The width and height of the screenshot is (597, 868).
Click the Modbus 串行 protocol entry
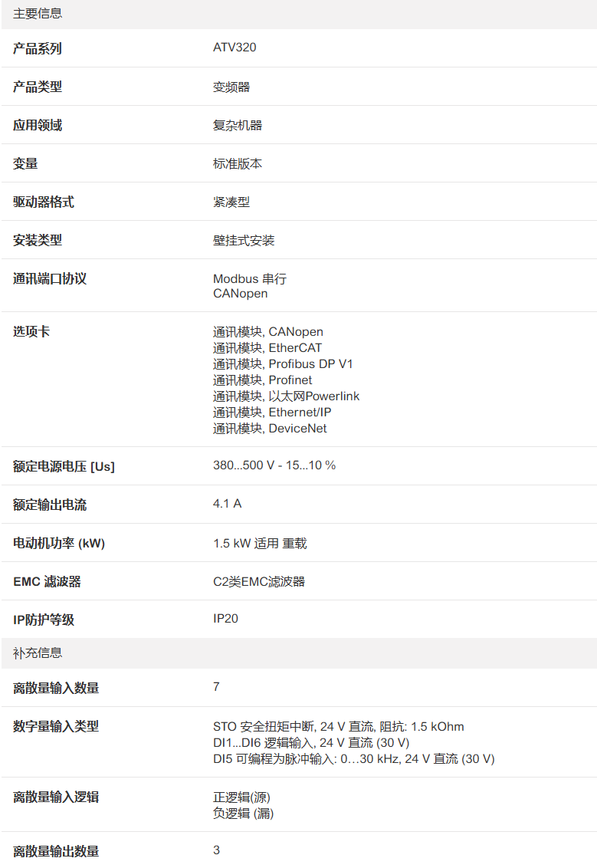250,279
